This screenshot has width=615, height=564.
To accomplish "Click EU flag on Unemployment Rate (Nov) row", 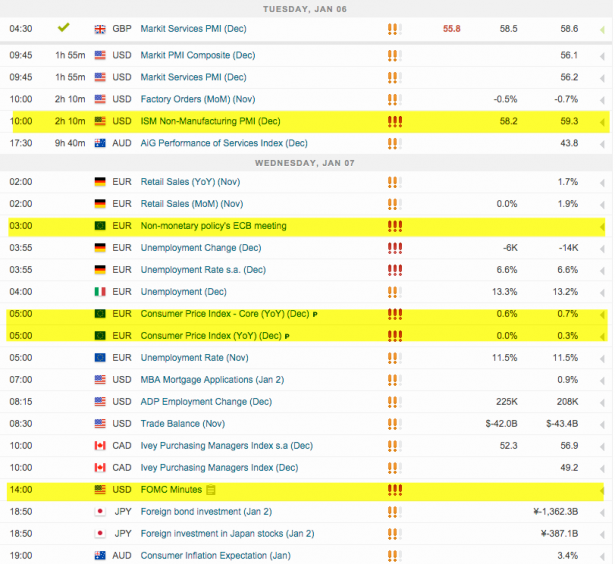I will (100, 358).
